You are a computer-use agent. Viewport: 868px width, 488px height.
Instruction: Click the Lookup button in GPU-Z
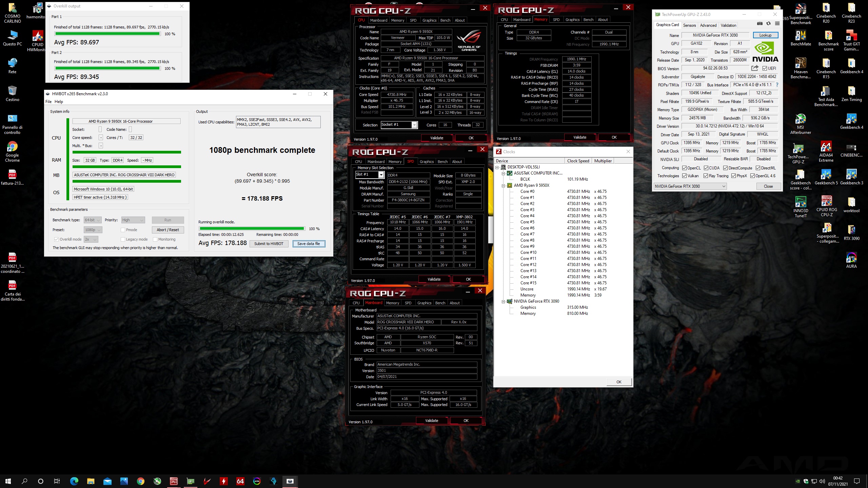[x=765, y=35]
